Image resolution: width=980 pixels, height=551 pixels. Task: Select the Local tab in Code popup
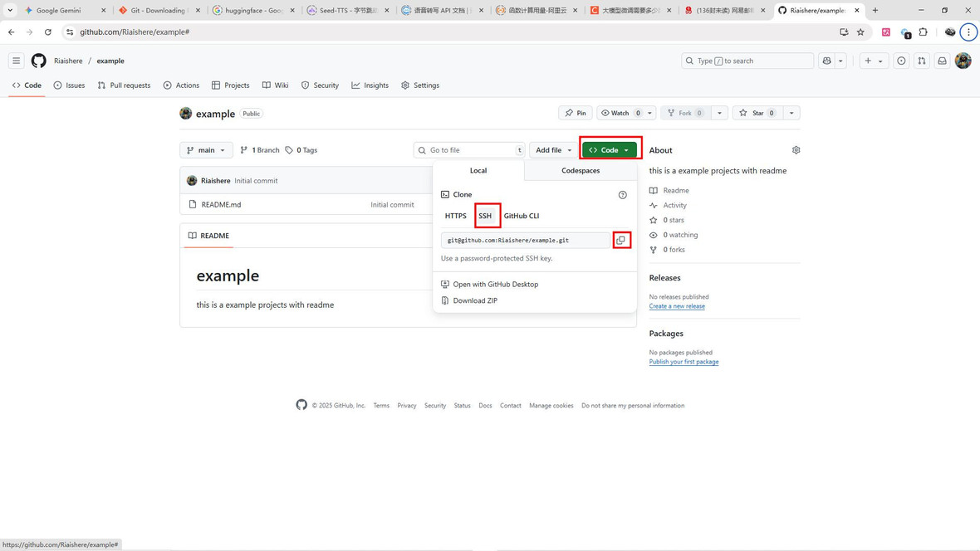click(478, 171)
